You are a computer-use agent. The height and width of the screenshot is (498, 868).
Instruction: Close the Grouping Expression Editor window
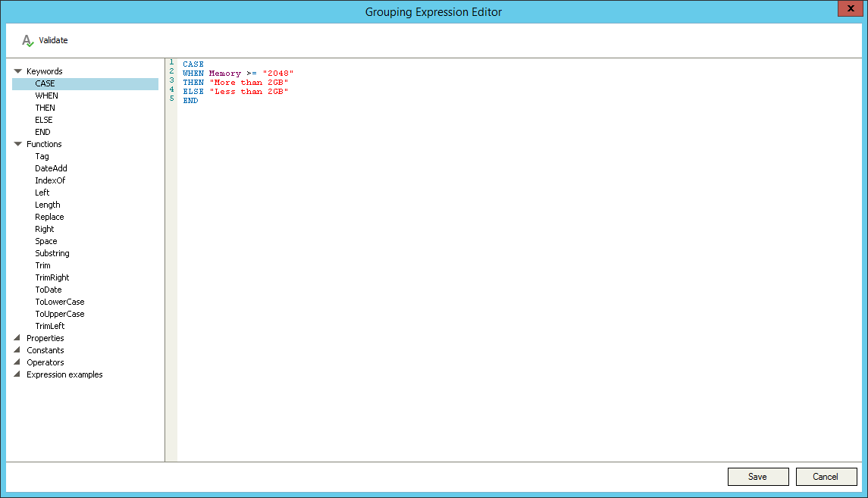click(x=851, y=9)
